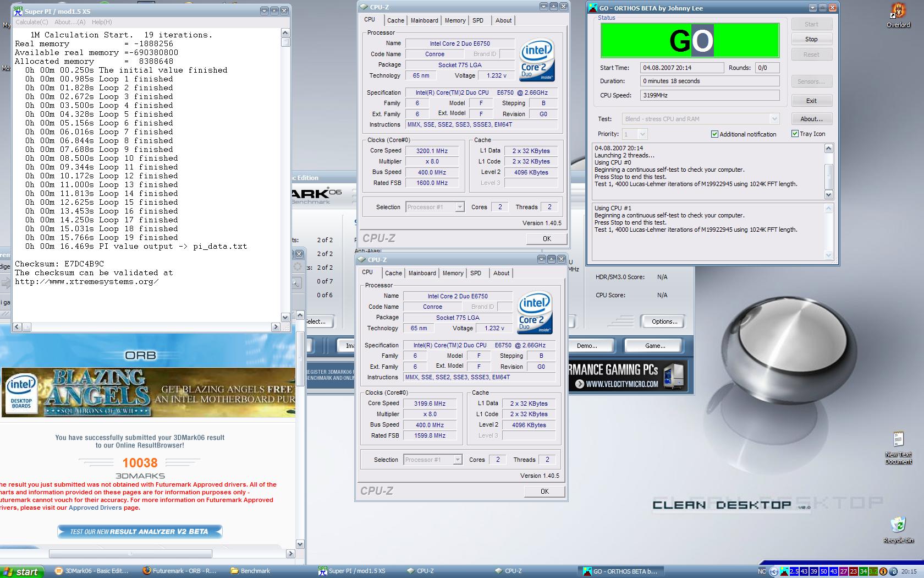This screenshot has height=578, width=924.
Task: Open the Recycle Bin desktop icon
Action: point(898,530)
